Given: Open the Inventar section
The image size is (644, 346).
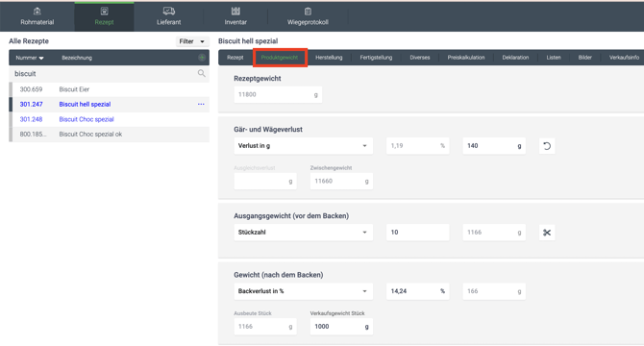Looking at the screenshot, I should (235, 16).
